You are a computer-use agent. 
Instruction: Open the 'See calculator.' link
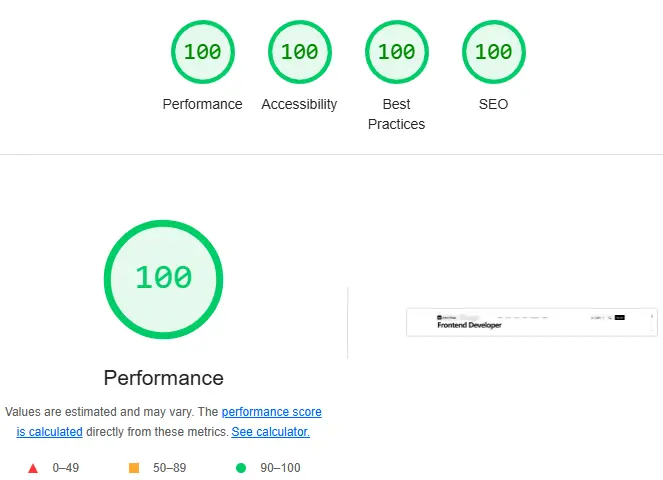tap(270, 432)
